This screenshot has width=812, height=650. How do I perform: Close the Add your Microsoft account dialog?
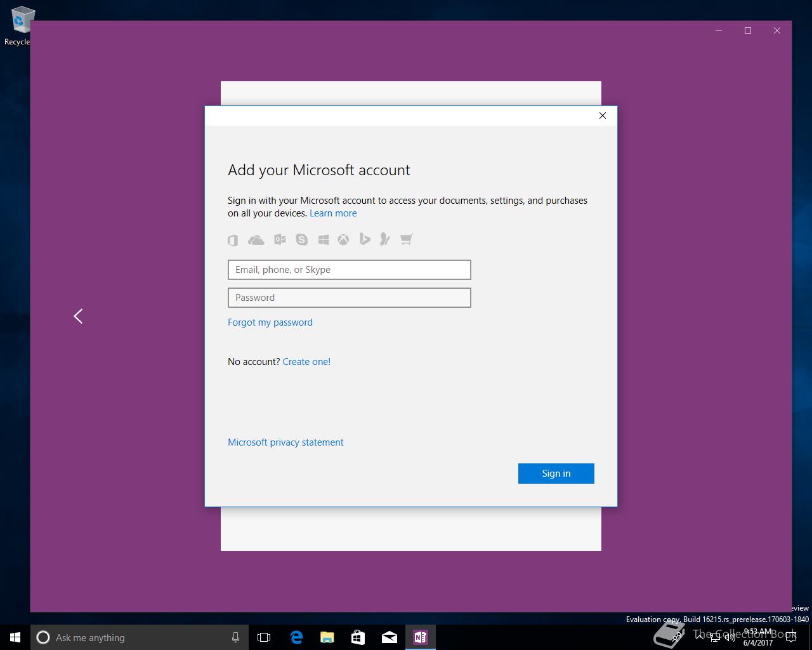(x=603, y=116)
